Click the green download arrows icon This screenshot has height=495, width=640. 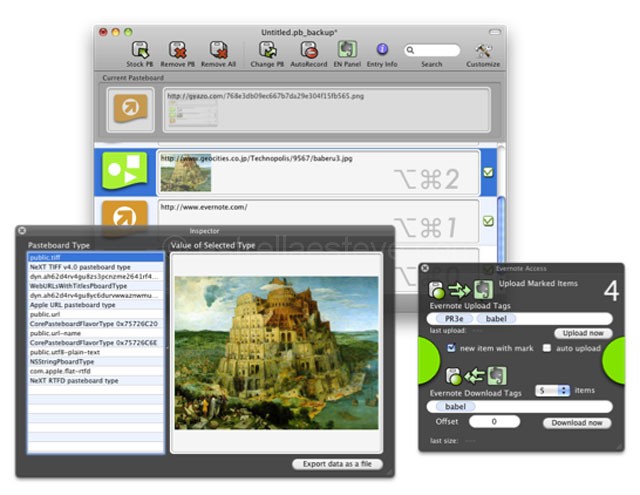point(474,376)
